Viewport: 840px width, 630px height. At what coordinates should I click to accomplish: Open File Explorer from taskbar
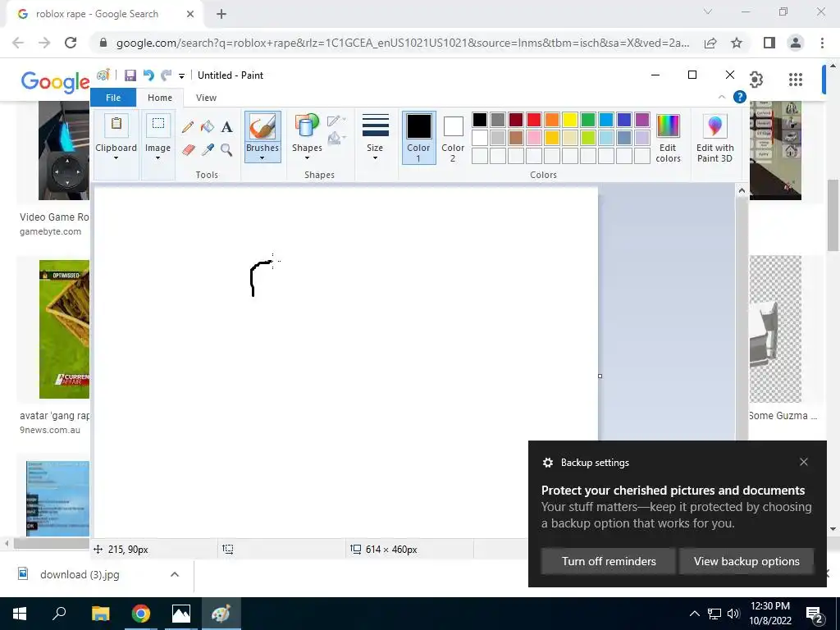coord(100,614)
